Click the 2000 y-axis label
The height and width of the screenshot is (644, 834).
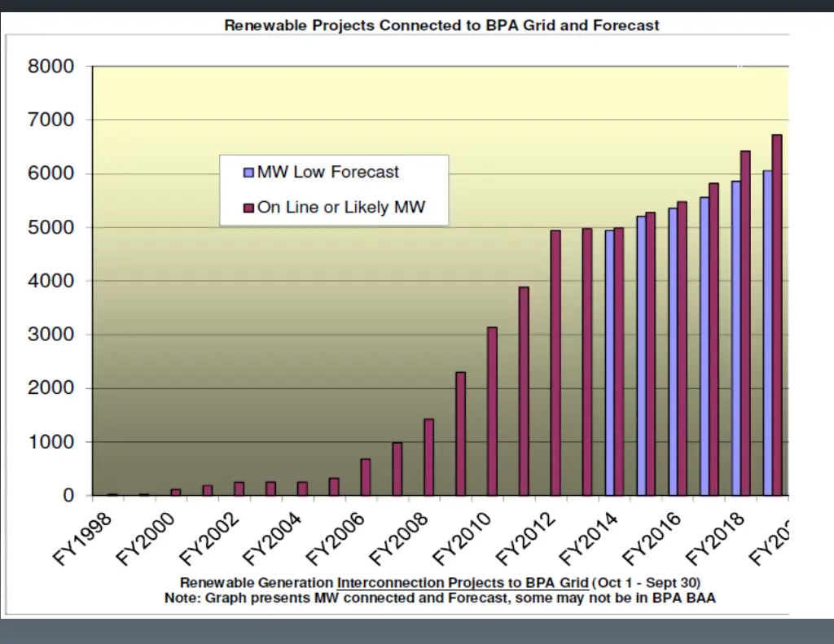coord(51,388)
